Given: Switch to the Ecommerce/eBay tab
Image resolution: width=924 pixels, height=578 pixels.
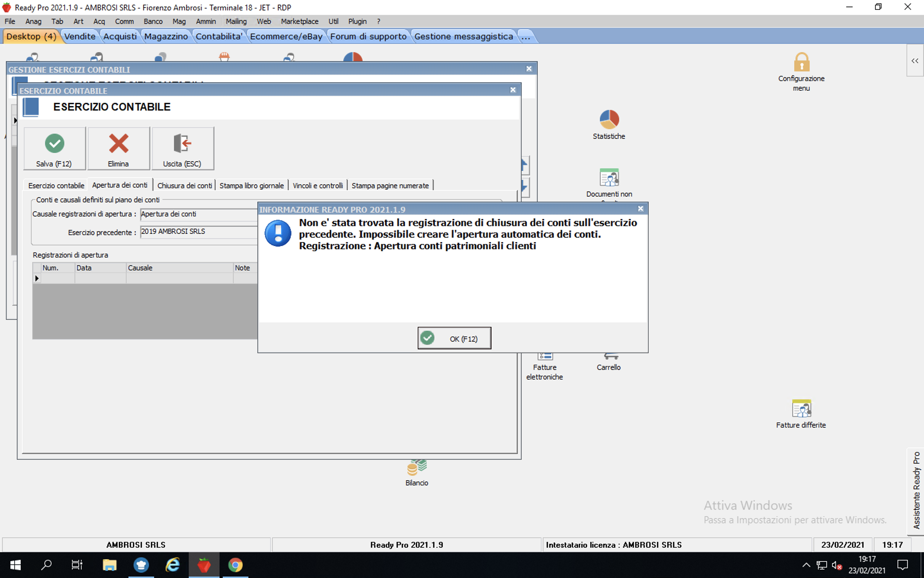Looking at the screenshot, I should pos(286,36).
